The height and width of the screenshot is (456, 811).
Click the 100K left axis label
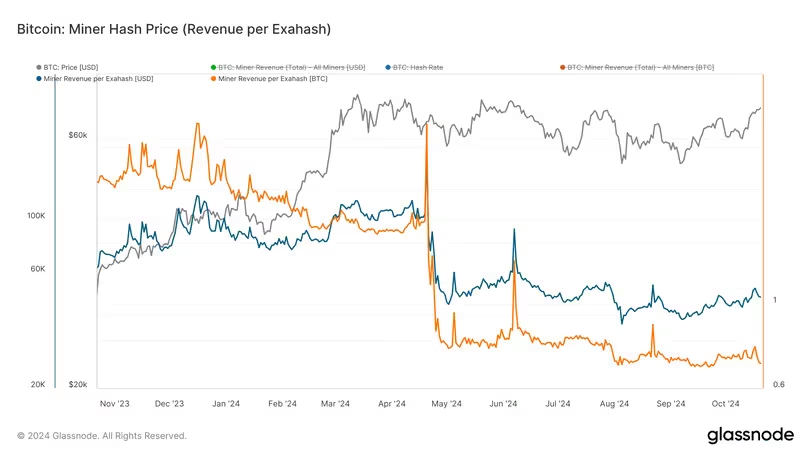(x=38, y=215)
